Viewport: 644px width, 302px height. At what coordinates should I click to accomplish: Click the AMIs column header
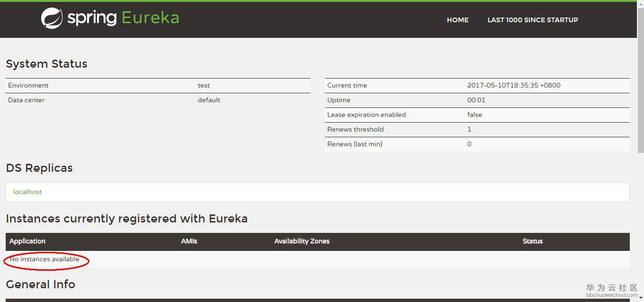pyautogui.click(x=189, y=241)
